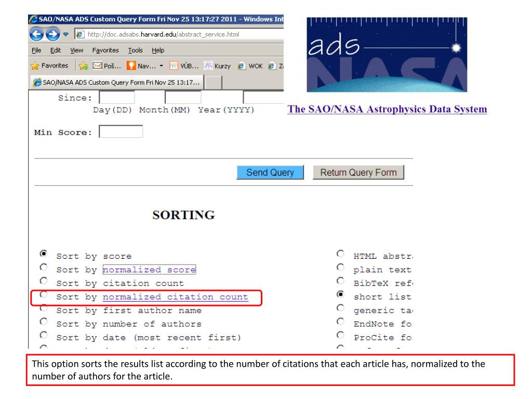The image size is (532, 399).
Task: Select Sort by number of authors radio
Action: click(x=44, y=321)
